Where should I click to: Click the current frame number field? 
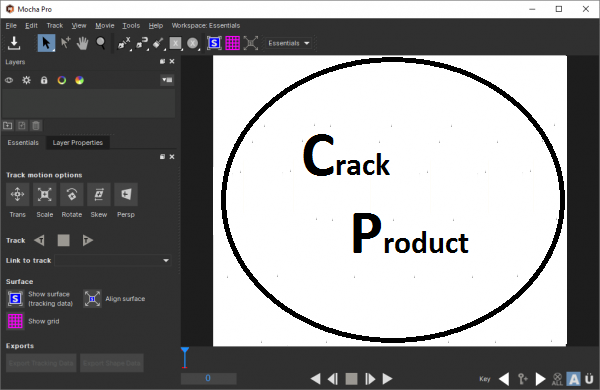(x=209, y=379)
